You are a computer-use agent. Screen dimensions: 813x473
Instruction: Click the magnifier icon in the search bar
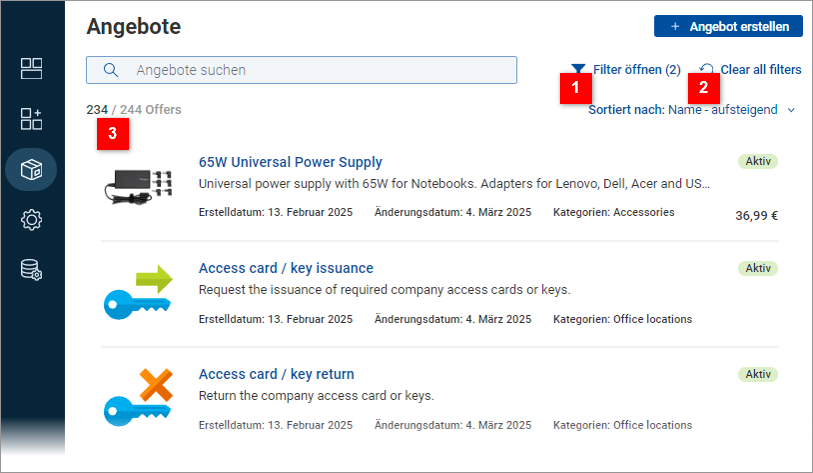coord(112,70)
